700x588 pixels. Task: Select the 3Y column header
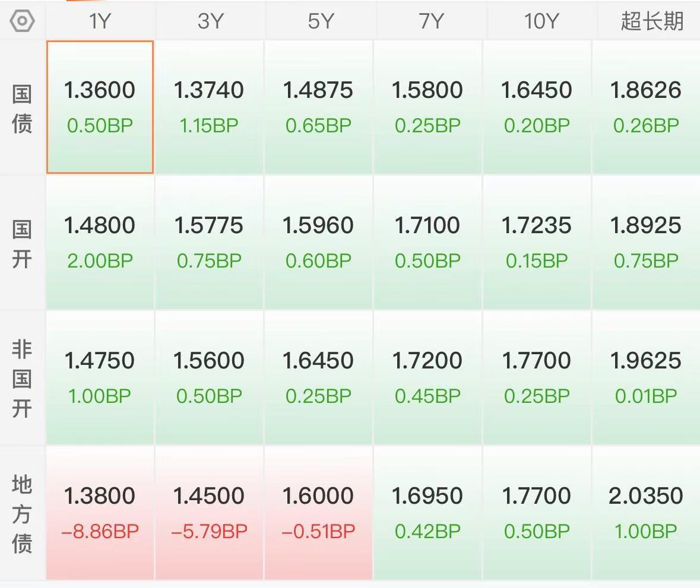210,21
